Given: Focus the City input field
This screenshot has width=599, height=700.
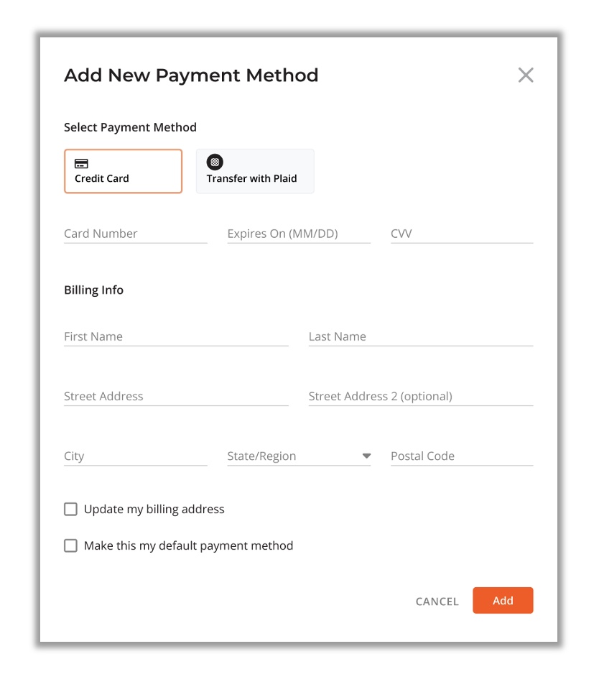Looking at the screenshot, I should tap(135, 456).
